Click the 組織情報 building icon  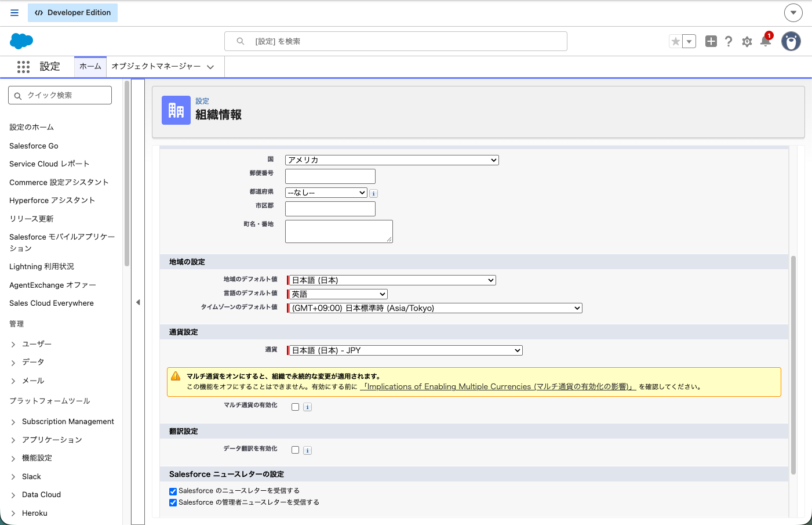(176, 110)
